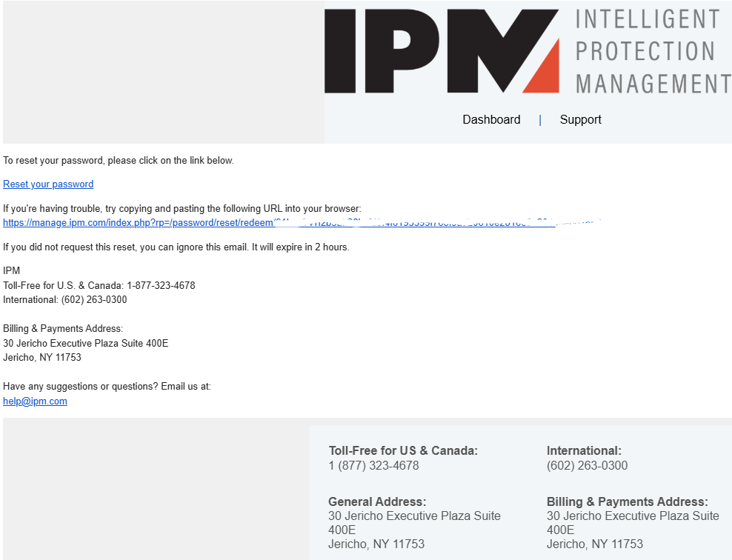Select the expiry notice about 2 hours

pos(176,247)
